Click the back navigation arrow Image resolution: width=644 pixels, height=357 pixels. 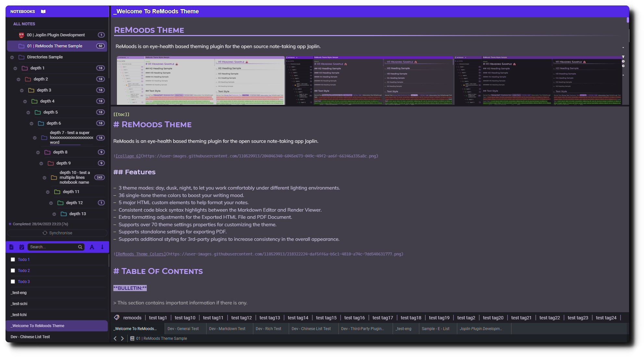115,339
